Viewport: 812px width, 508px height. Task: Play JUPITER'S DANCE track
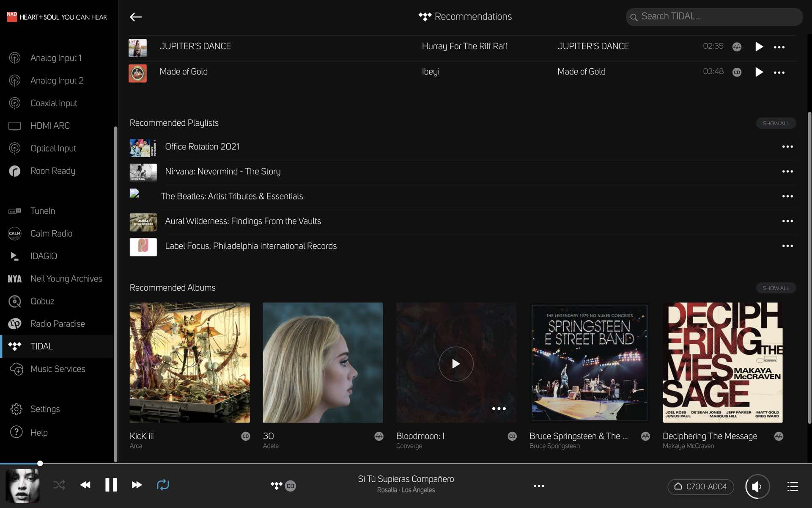759,47
